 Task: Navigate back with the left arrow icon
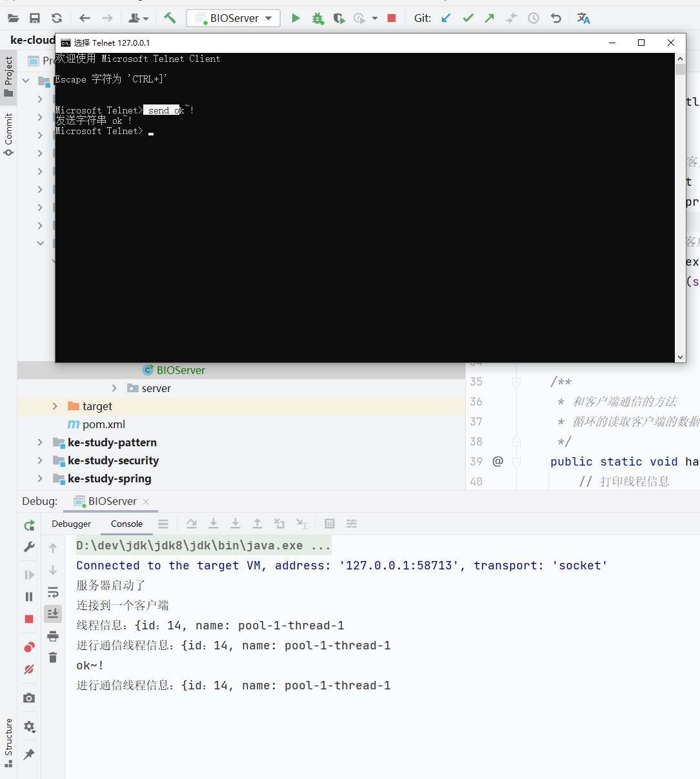[85, 18]
